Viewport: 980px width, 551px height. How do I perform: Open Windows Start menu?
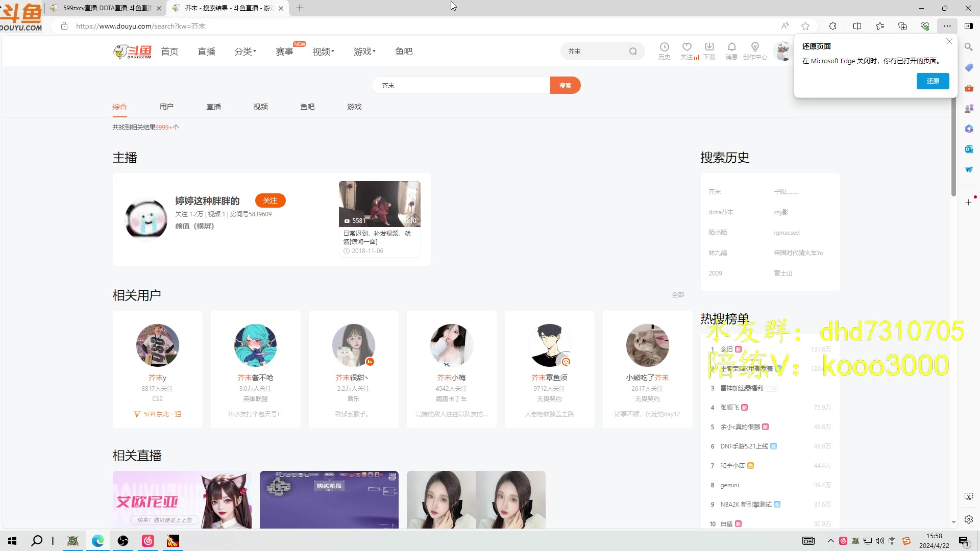(x=12, y=541)
